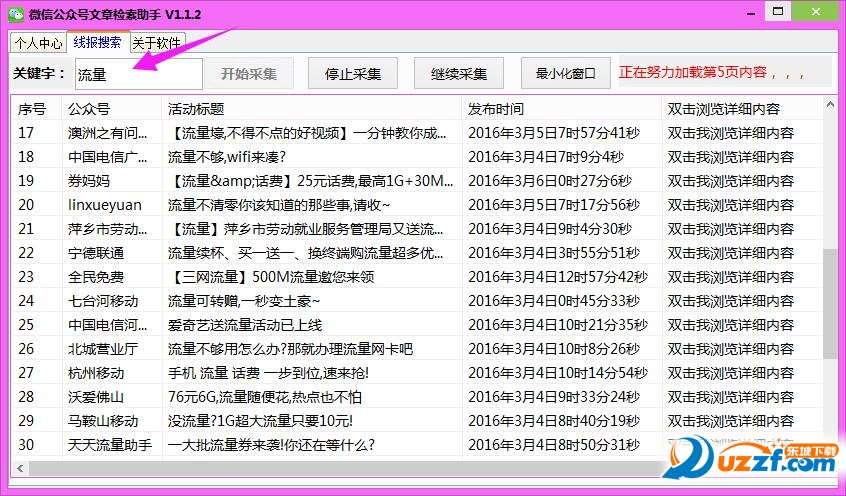Focus the 关键字 keyword input field
846x496 pixels.
pos(139,74)
